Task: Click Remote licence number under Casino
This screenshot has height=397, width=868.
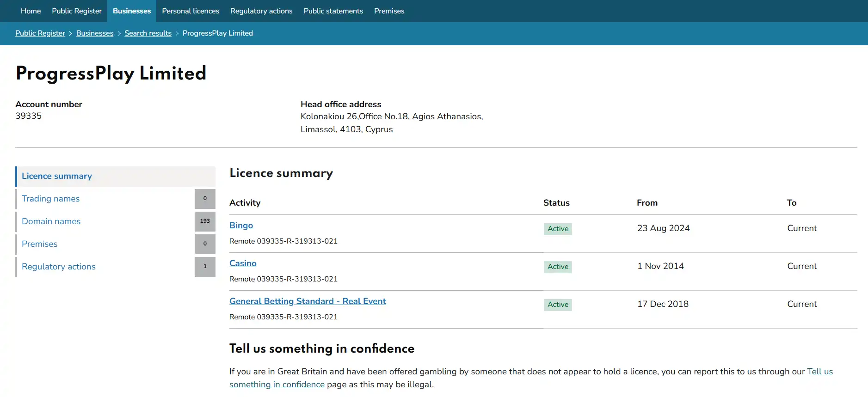Action: (283, 279)
